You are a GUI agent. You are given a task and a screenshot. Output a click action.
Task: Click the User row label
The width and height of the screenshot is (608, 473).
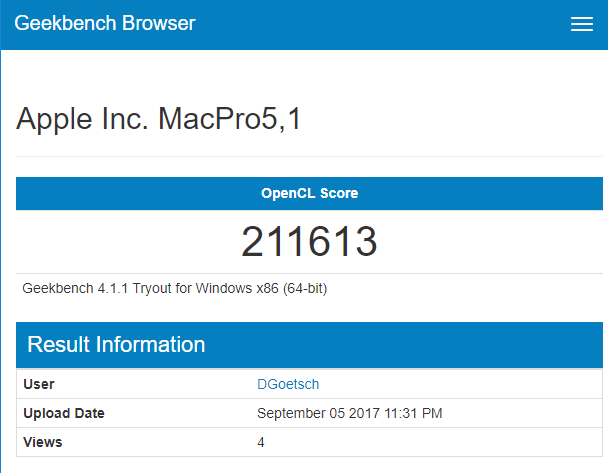click(39, 384)
